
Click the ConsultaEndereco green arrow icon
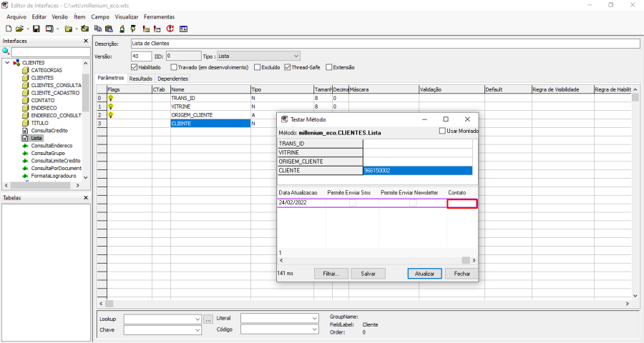click(x=26, y=146)
